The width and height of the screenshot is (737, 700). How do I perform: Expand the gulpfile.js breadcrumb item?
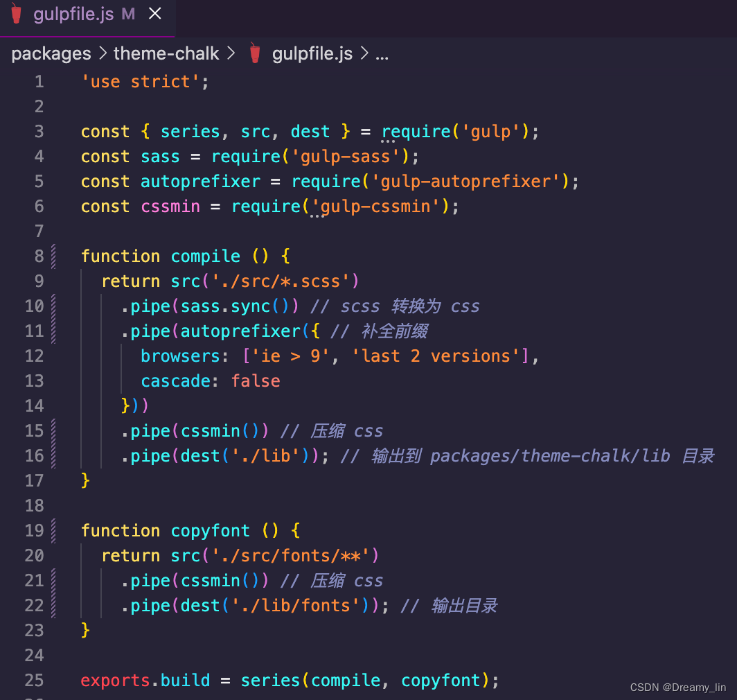312,54
